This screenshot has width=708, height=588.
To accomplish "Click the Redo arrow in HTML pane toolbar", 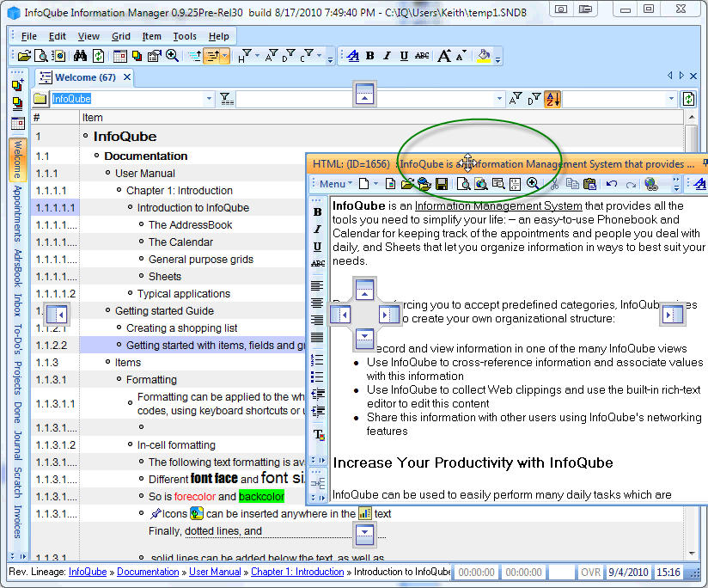I will pos(631,184).
